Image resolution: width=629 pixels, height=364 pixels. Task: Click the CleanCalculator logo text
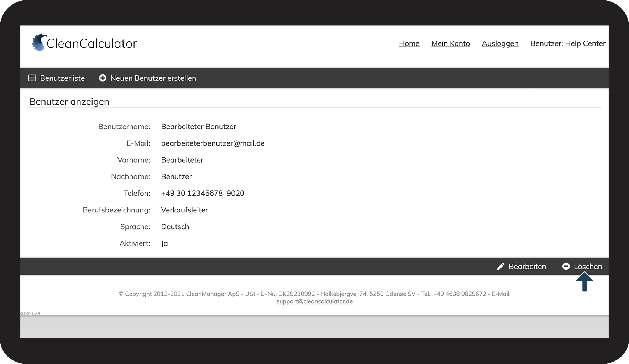click(x=92, y=43)
